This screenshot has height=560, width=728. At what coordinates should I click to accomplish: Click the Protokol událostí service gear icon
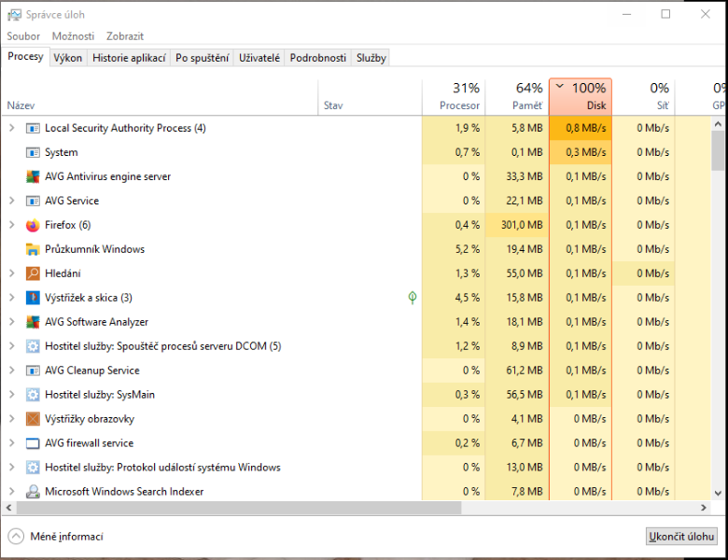33,467
